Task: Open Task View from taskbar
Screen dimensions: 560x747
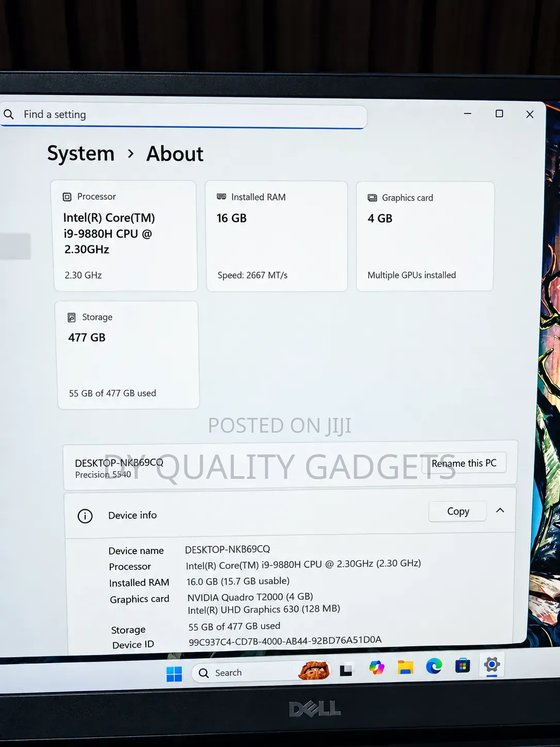Action: 346,670
